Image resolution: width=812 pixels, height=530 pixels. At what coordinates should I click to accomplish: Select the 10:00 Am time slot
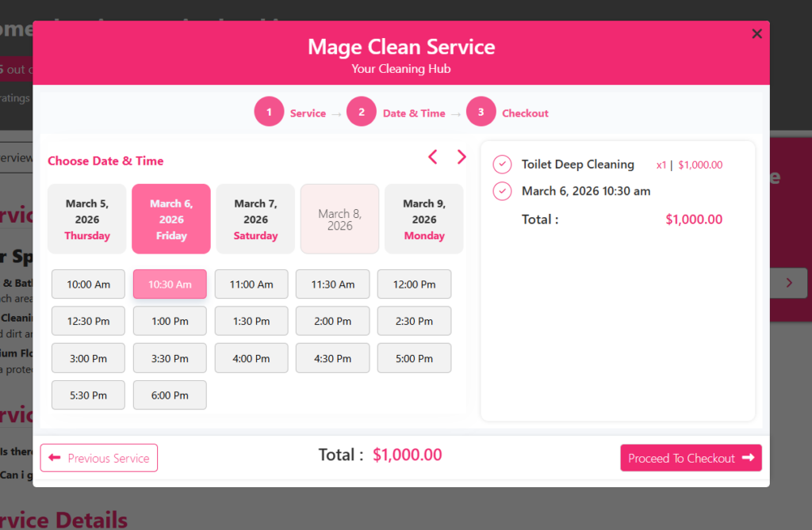point(88,284)
